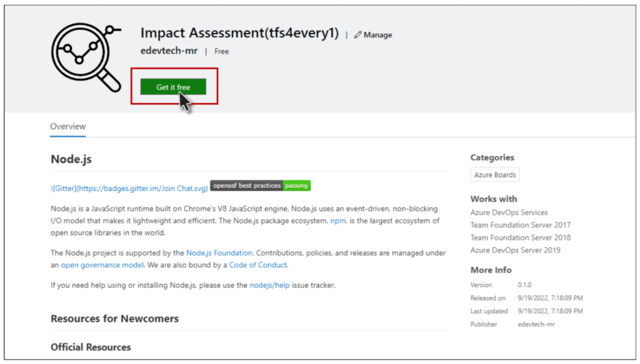Open the Code of Conduct link

tap(258, 265)
